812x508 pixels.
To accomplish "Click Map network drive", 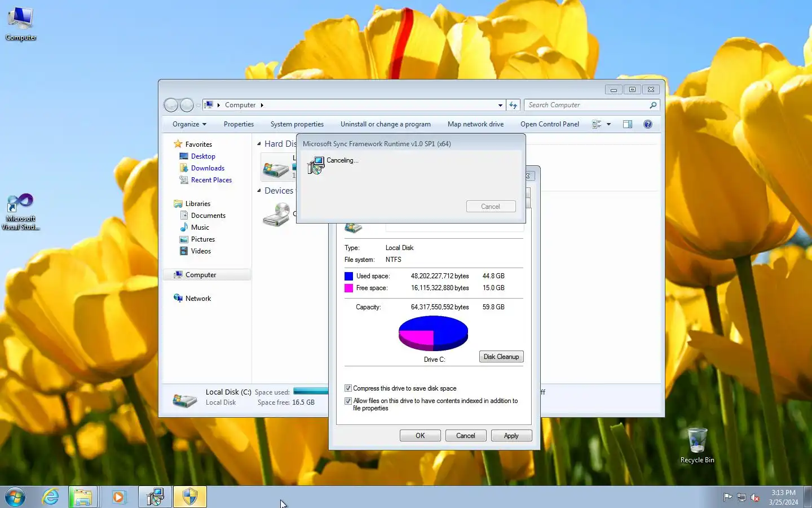I will [475, 124].
